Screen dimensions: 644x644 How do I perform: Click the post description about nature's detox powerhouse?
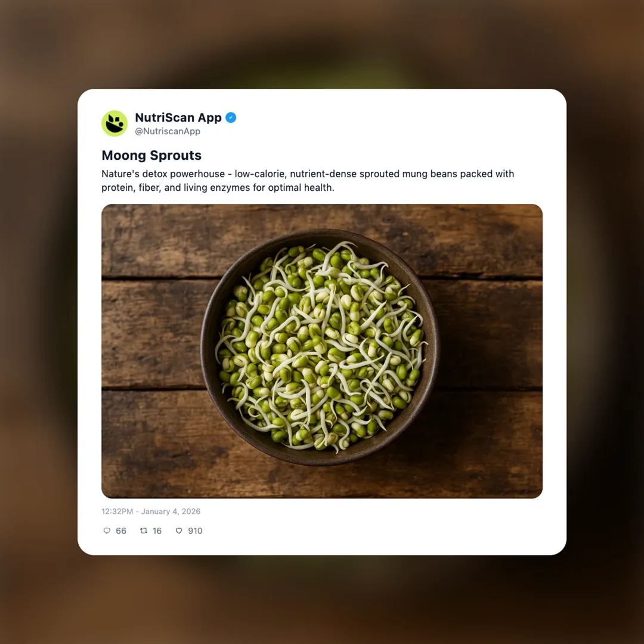click(308, 181)
